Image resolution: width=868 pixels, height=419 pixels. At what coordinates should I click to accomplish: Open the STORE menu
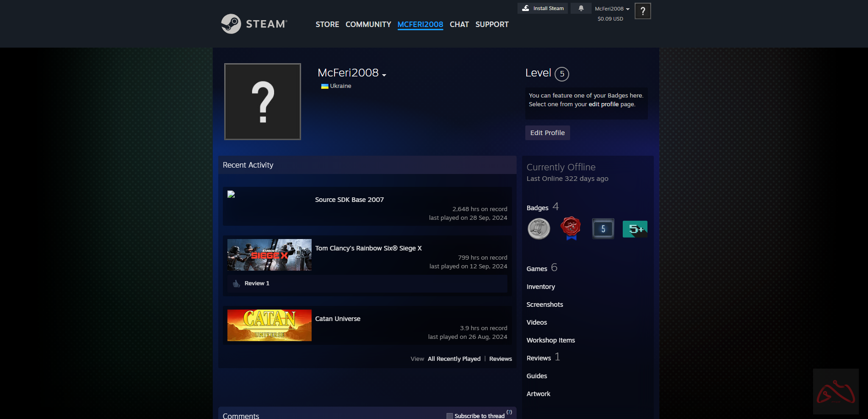pyautogui.click(x=327, y=24)
